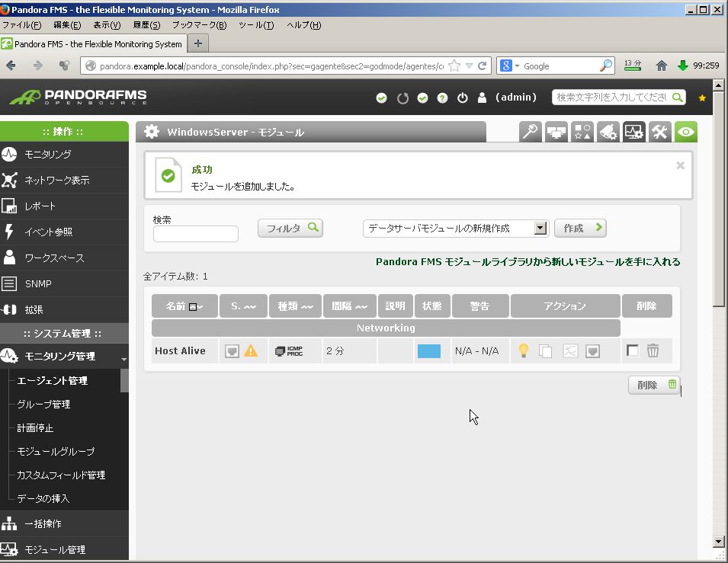Open the 表示 menu
The image size is (728, 563).
coord(107,25)
